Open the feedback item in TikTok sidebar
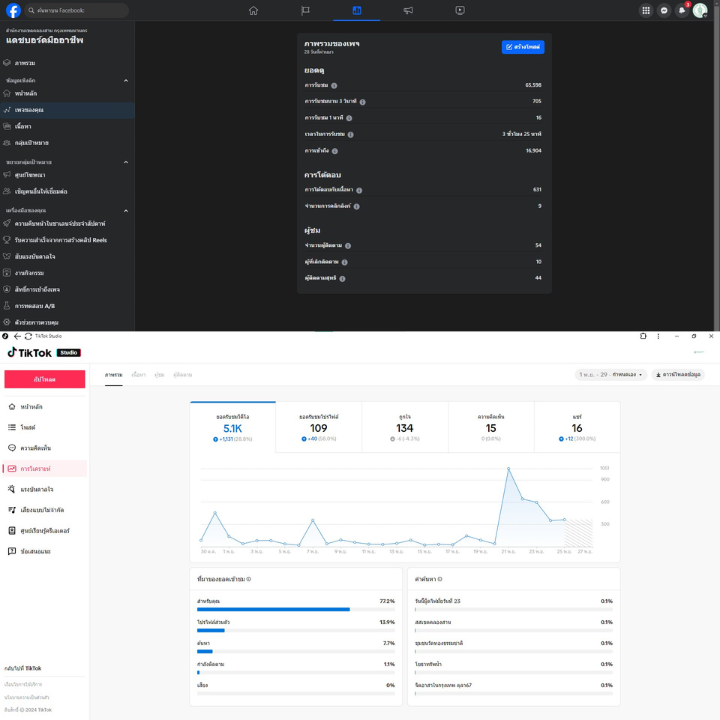The width and height of the screenshot is (720, 720). click(45, 551)
